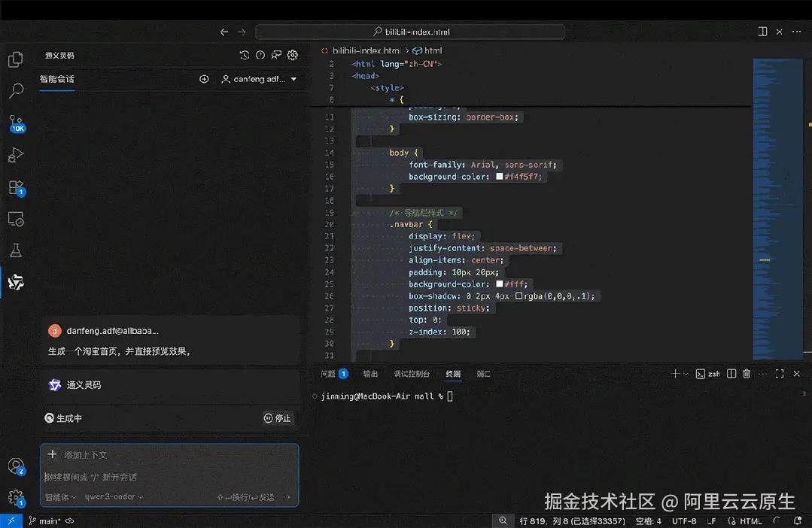Click line number 20 in editor gutter

(x=330, y=224)
